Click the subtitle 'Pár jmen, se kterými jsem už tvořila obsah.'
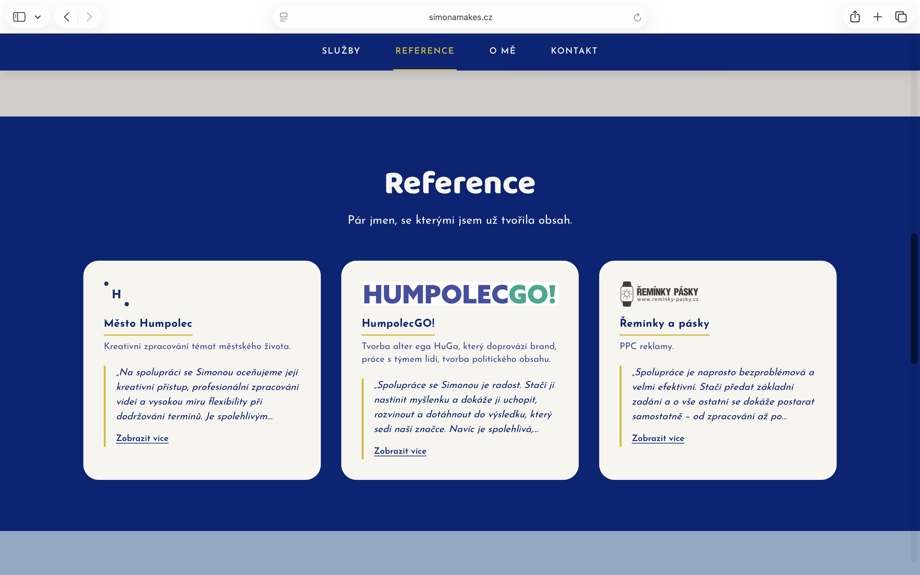Image resolution: width=920 pixels, height=575 pixels. [x=460, y=220]
